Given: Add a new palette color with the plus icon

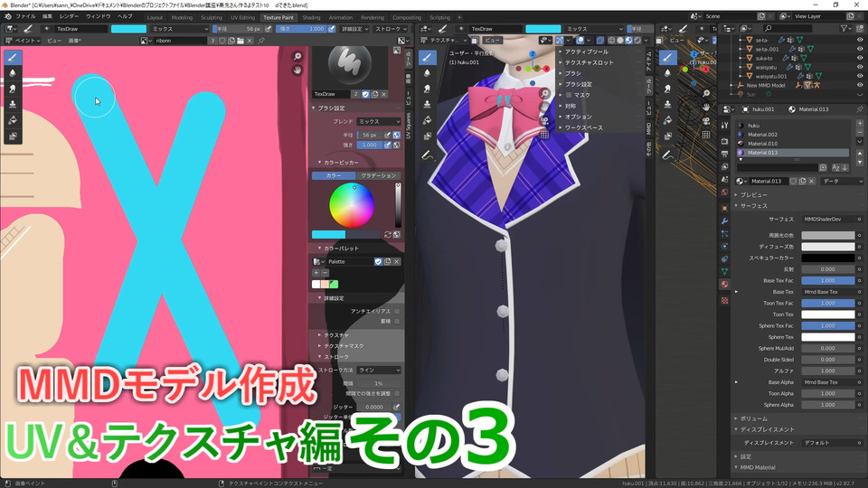Looking at the screenshot, I should pyautogui.click(x=316, y=273).
